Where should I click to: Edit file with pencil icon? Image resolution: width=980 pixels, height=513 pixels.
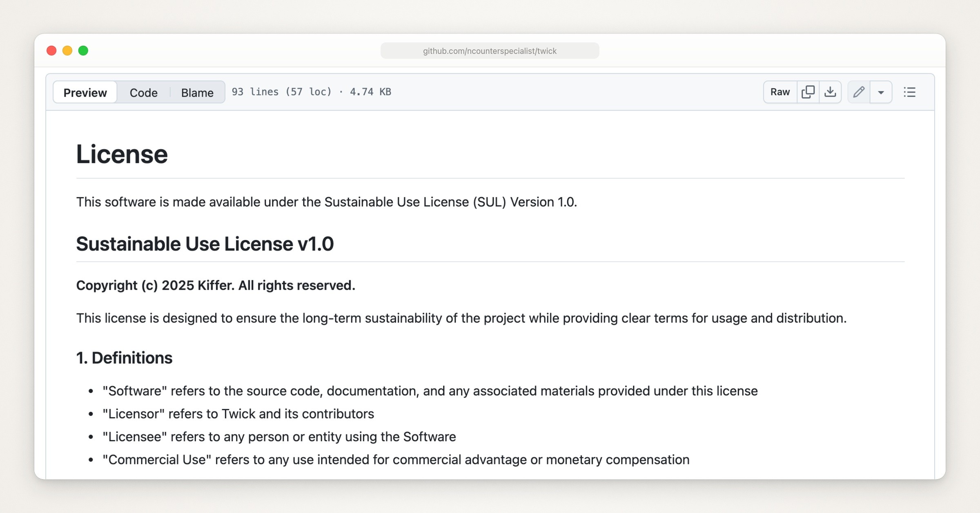tap(859, 92)
